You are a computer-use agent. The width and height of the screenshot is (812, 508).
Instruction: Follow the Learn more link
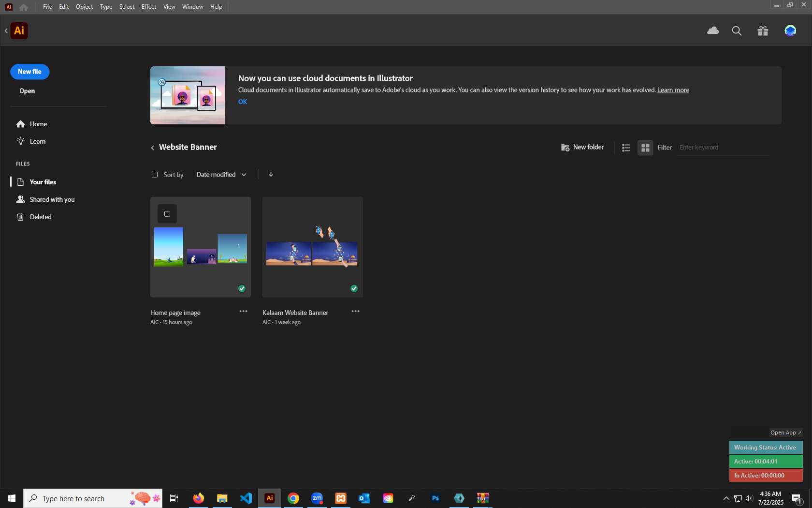pos(673,90)
